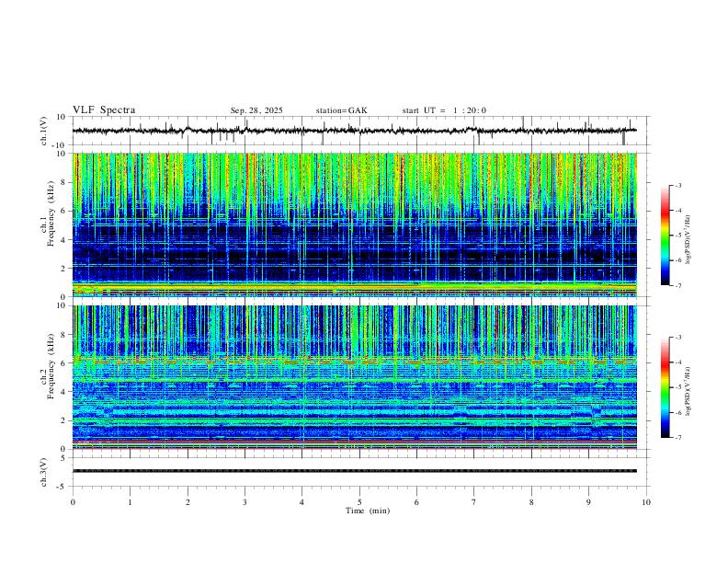Click time axis tick label '5'
Image resolution: width=728 pixels, height=563 pixels.
359,502
